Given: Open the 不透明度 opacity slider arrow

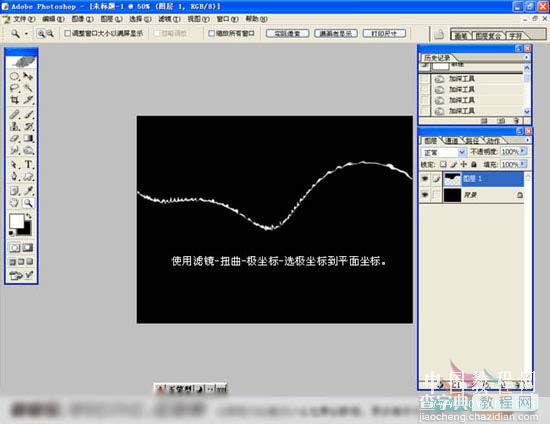Looking at the screenshot, I should [523, 152].
